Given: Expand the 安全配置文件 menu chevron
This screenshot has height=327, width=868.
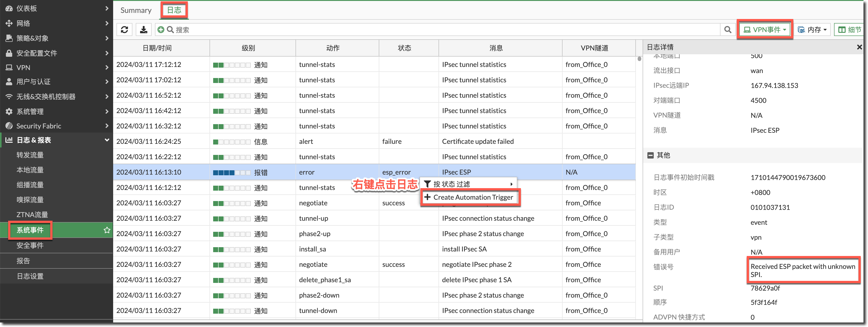Looking at the screenshot, I should (107, 53).
